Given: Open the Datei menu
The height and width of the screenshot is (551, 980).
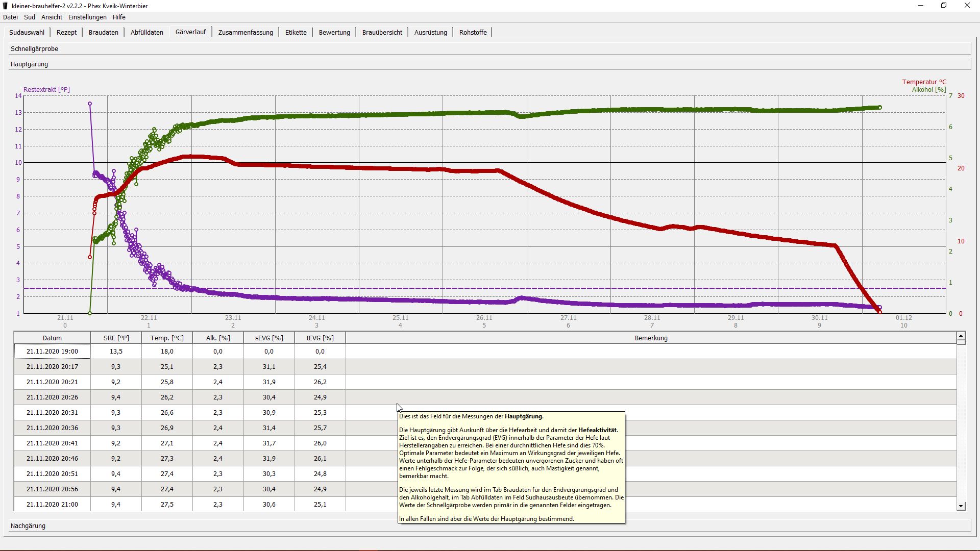Looking at the screenshot, I should pyautogui.click(x=10, y=17).
